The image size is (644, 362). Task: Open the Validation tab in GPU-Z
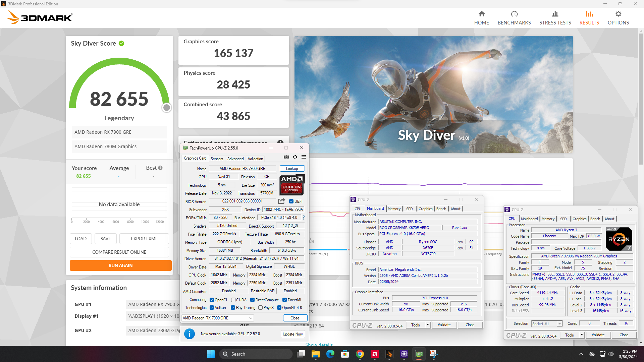click(x=255, y=159)
